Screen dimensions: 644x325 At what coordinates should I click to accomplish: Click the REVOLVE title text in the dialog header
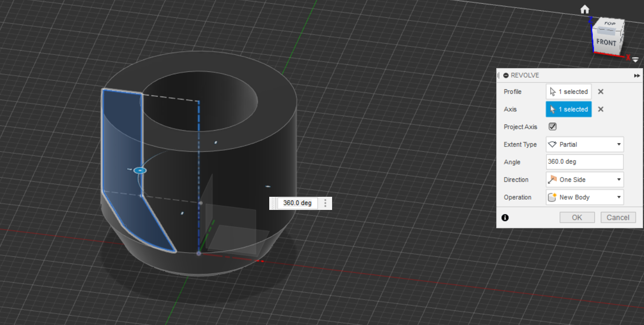[525, 75]
